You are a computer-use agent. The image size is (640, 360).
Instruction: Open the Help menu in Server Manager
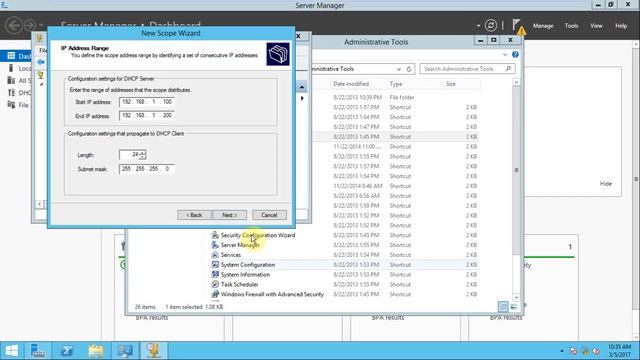[x=621, y=26]
